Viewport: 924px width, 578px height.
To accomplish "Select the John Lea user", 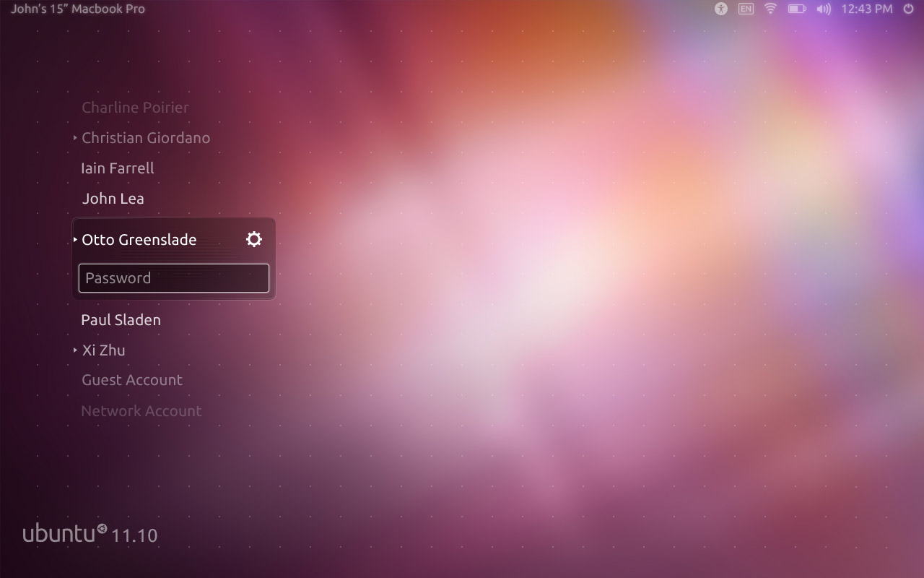I will [x=113, y=198].
